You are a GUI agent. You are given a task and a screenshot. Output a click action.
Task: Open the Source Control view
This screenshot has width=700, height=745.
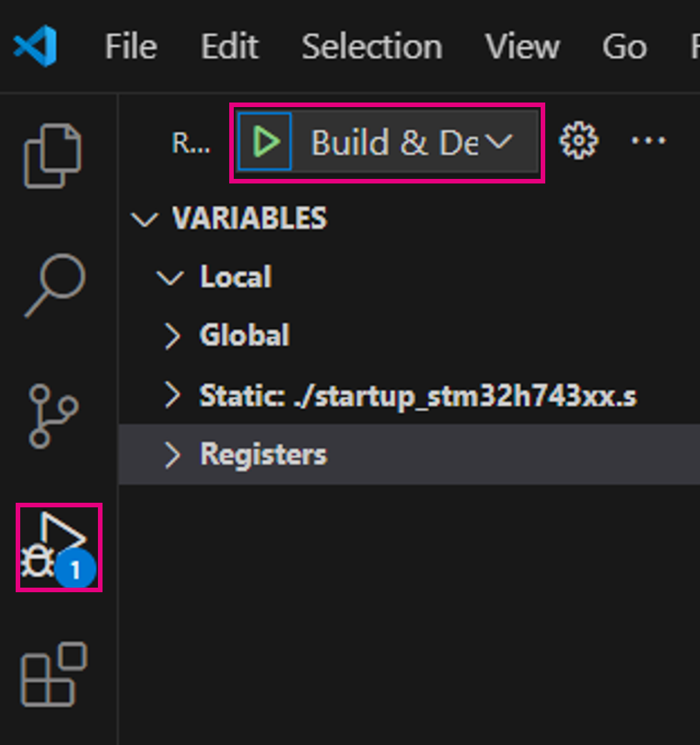click(53, 416)
